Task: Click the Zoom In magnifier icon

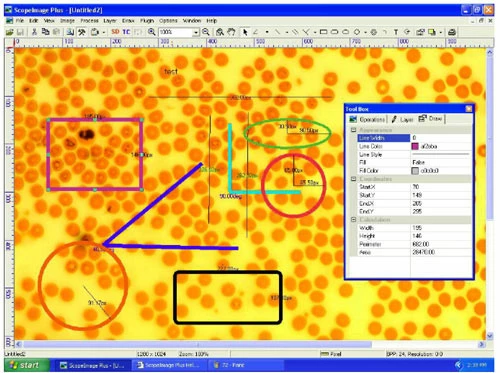Action: pos(152,32)
